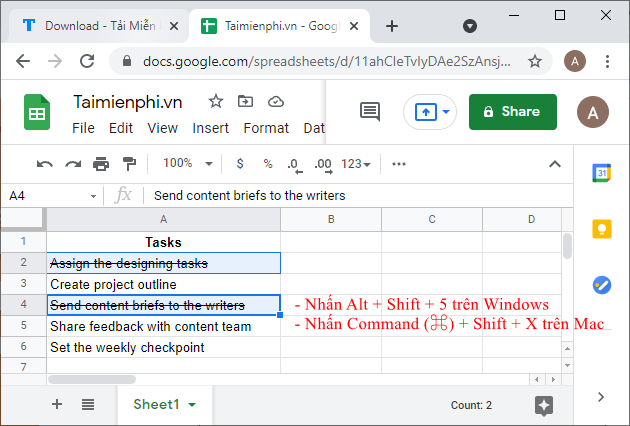Viewport: 630px width, 426px height.
Task: Click the Taimienphi.vn document title
Action: (128, 102)
